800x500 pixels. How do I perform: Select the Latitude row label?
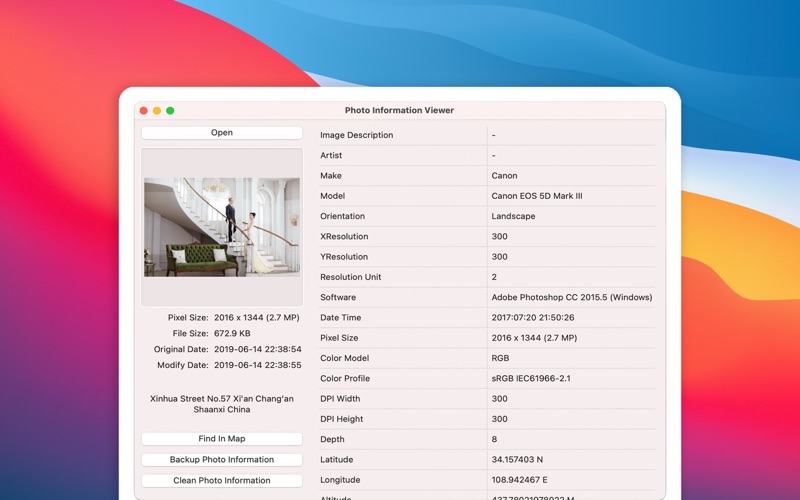336,460
